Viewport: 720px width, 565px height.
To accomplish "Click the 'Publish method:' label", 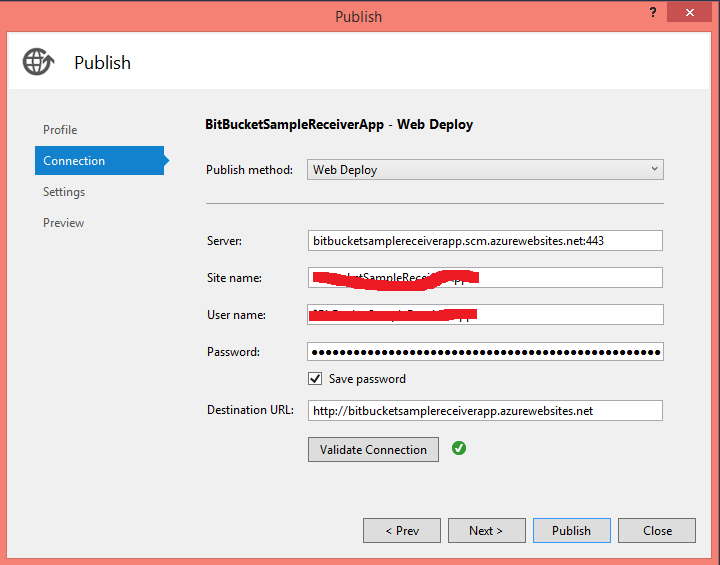I will click(249, 170).
